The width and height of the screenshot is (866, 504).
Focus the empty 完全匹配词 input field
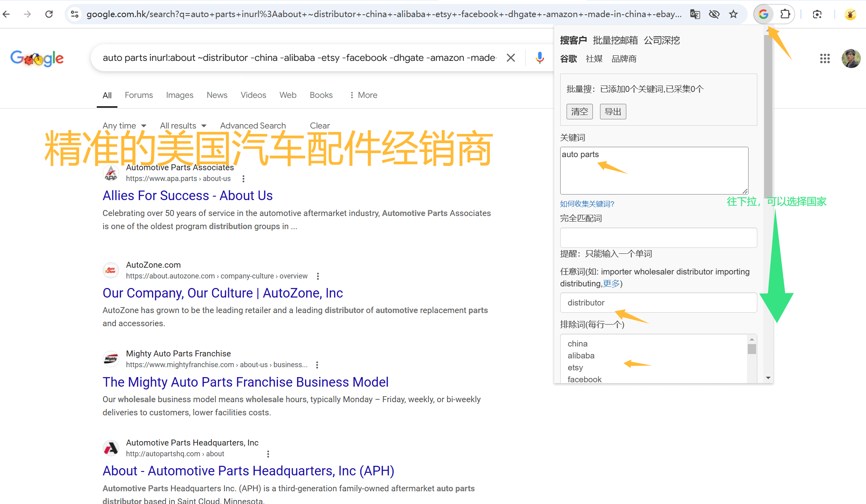click(658, 237)
